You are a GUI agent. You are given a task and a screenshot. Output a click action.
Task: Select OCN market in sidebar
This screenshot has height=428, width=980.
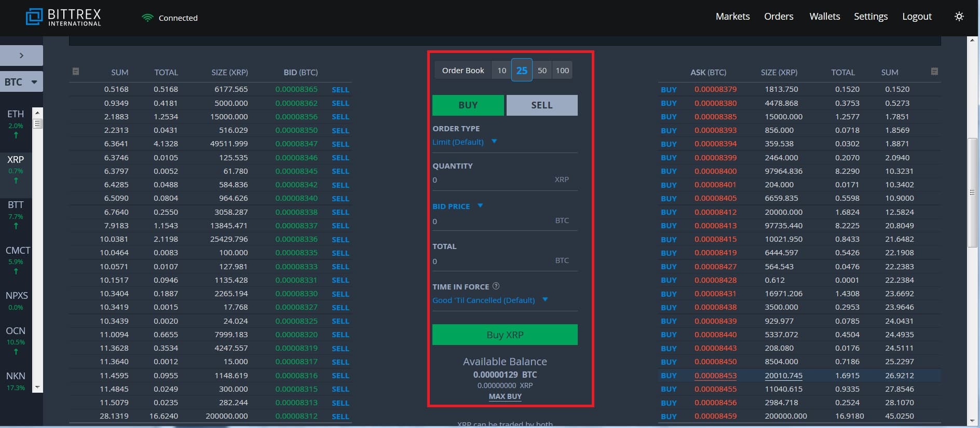click(x=16, y=340)
